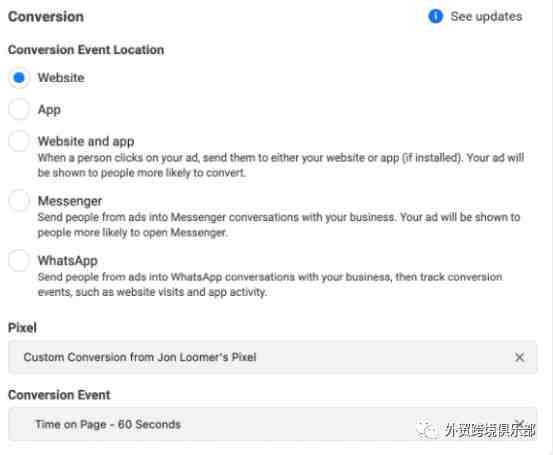The width and height of the screenshot is (553, 455).
Task: Open the See updates link
Action: pos(486,17)
